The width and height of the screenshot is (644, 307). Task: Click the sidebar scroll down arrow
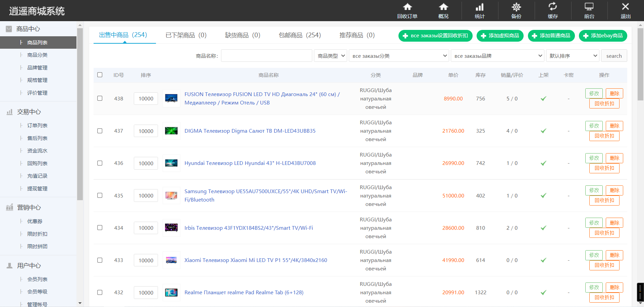[x=80, y=303]
